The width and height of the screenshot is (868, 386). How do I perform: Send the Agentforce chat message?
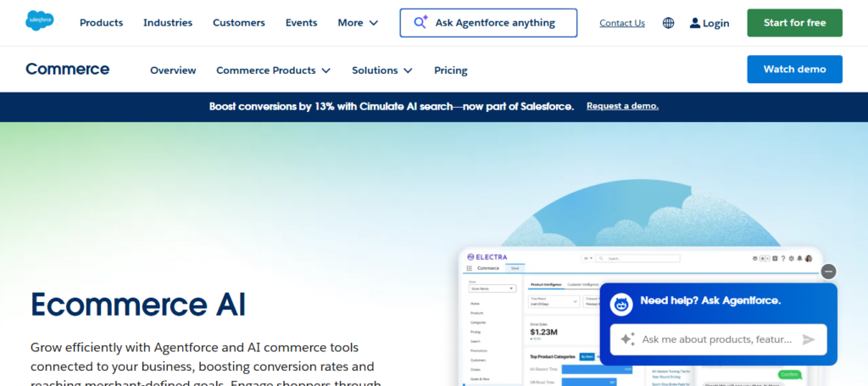pyautogui.click(x=809, y=339)
